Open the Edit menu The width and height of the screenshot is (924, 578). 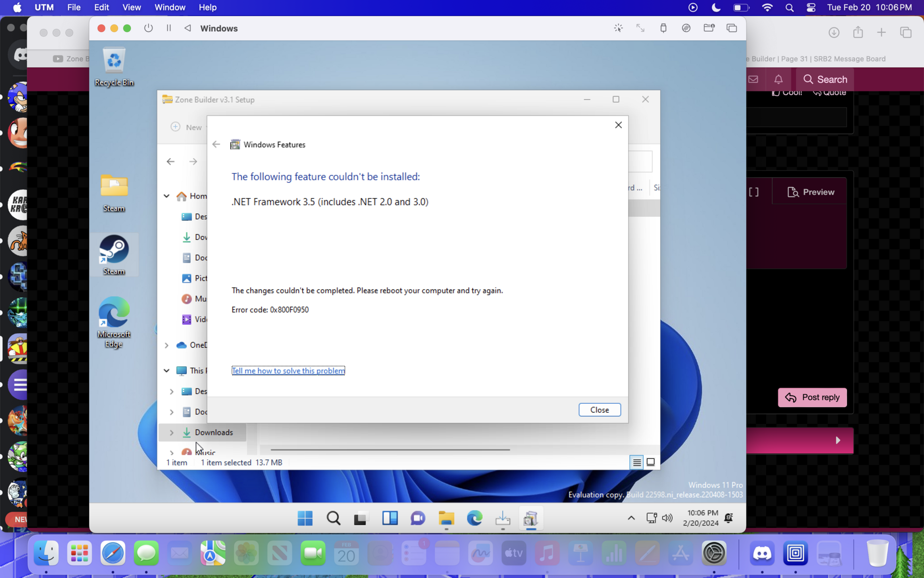pos(102,7)
